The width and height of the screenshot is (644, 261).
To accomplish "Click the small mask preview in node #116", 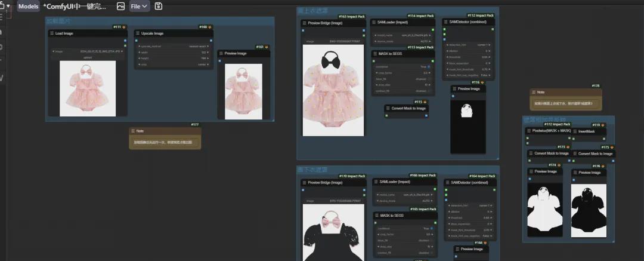I will click(468, 127).
